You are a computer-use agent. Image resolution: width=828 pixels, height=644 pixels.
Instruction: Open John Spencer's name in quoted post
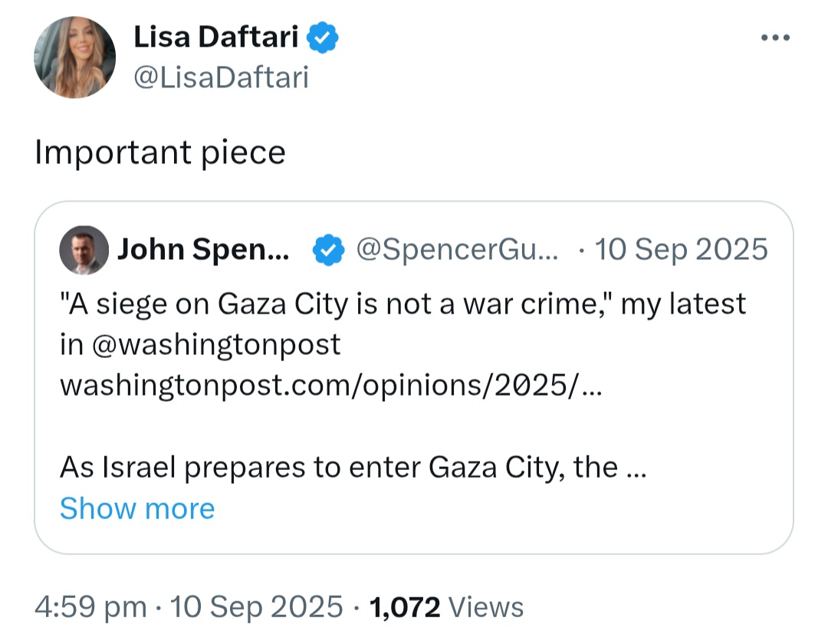pos(203,249)
